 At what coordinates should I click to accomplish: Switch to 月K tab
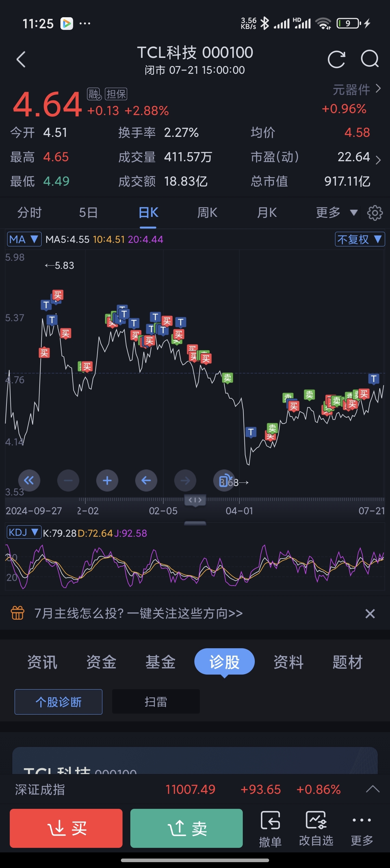tap(267, 213)
